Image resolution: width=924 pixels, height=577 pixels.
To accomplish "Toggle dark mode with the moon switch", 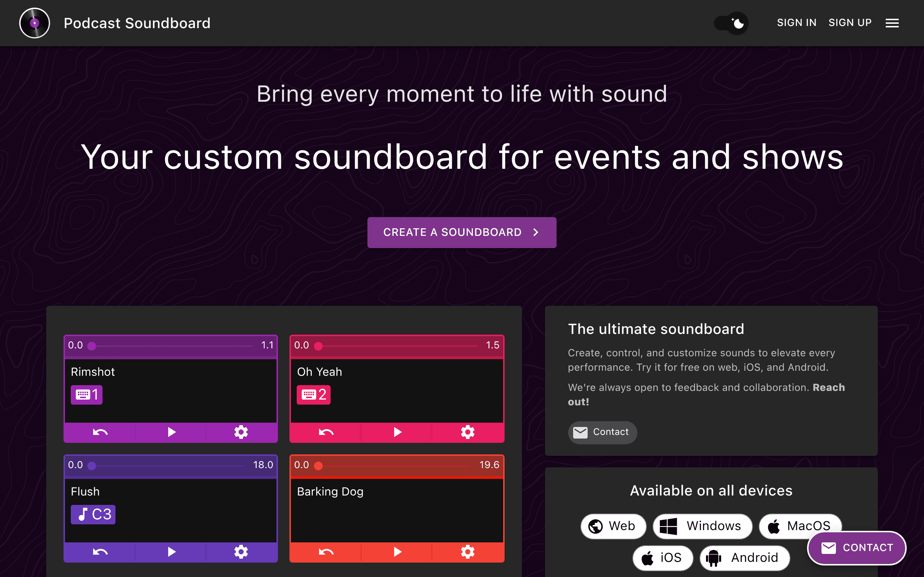I will click(731, 23).
